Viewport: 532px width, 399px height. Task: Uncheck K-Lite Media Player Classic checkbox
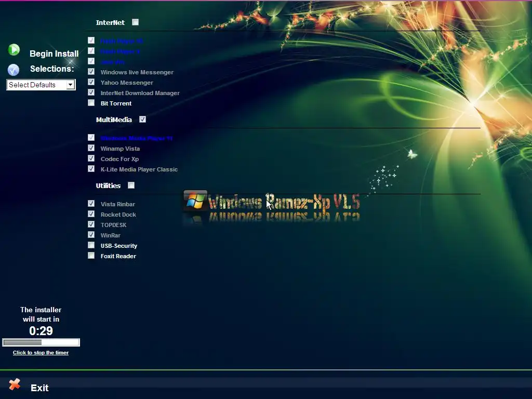[x=91, y=169]
